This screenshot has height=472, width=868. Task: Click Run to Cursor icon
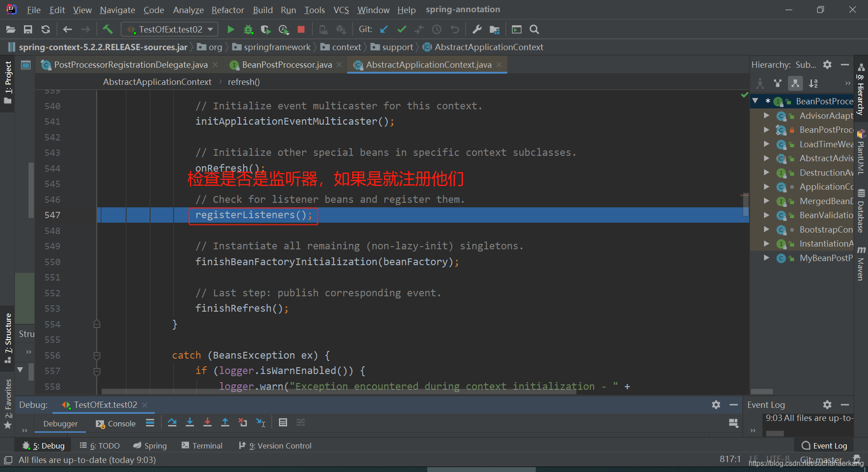pyautogui.click(x=261, y=423)
